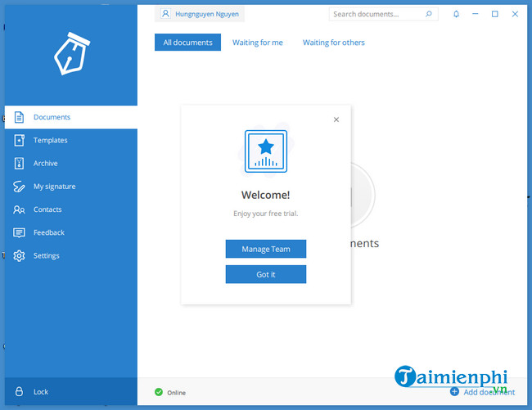The height and width of the screenshot is (410, 532).
Task: Select the Waiting for others tab
Action: 333,43
